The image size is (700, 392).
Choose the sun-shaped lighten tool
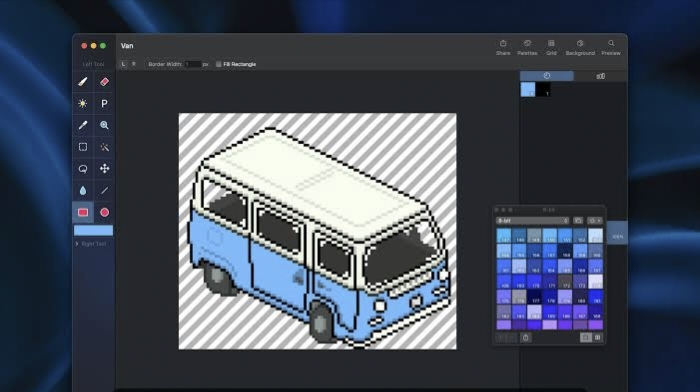(83, 104)
